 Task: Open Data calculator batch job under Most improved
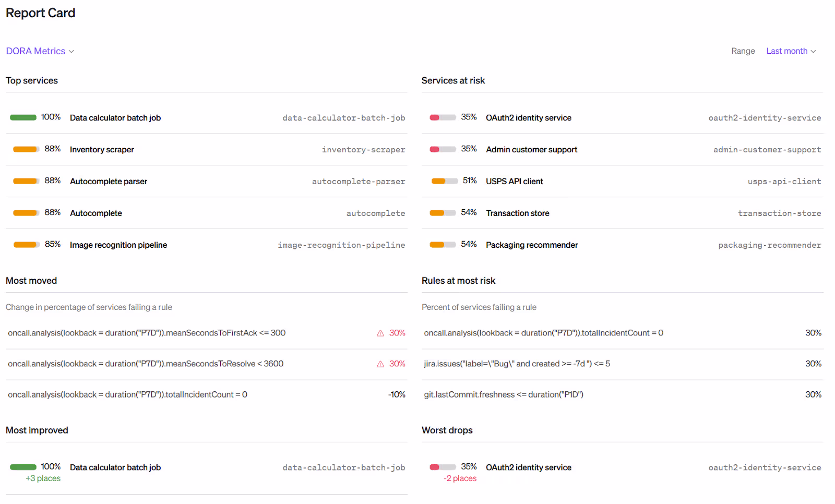tap(115, 468)
